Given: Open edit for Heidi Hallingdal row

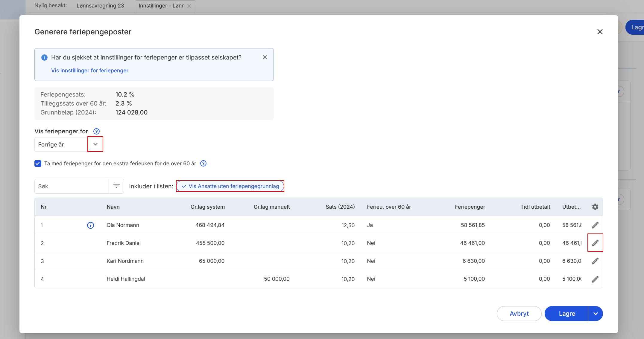Looking at the screenshot, I should (595, 279).
